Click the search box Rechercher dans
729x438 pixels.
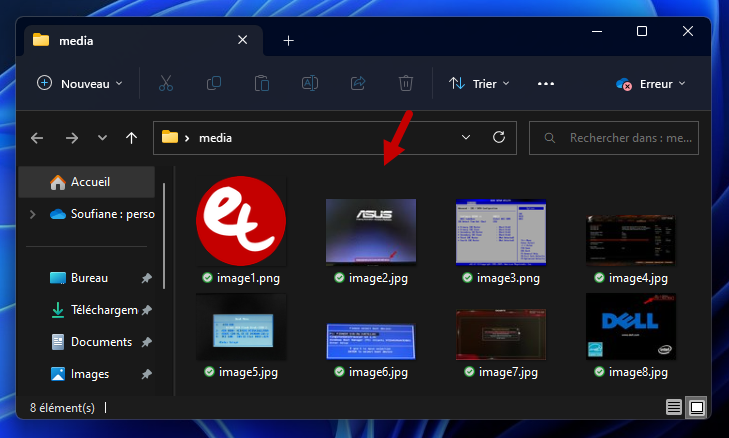[614, 138]
